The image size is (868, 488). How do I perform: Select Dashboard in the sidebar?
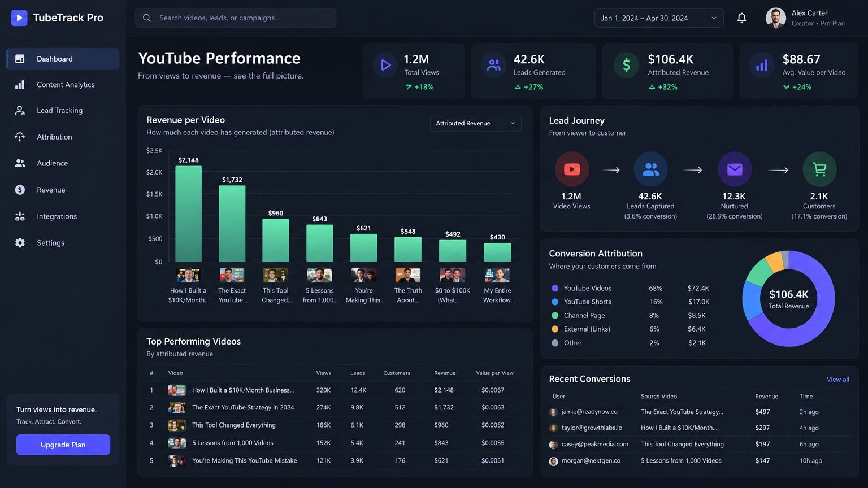63,59
